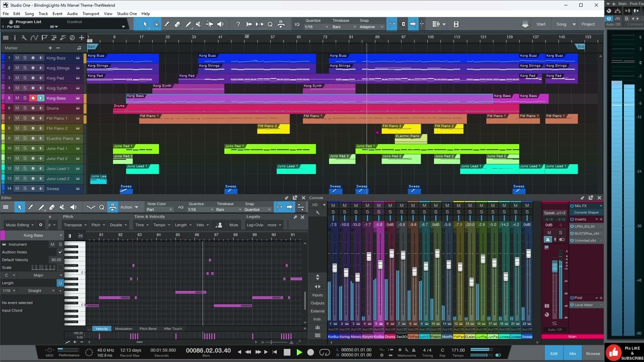
Task: Add a track with the plus icon
Action: (x=82, y=38)
